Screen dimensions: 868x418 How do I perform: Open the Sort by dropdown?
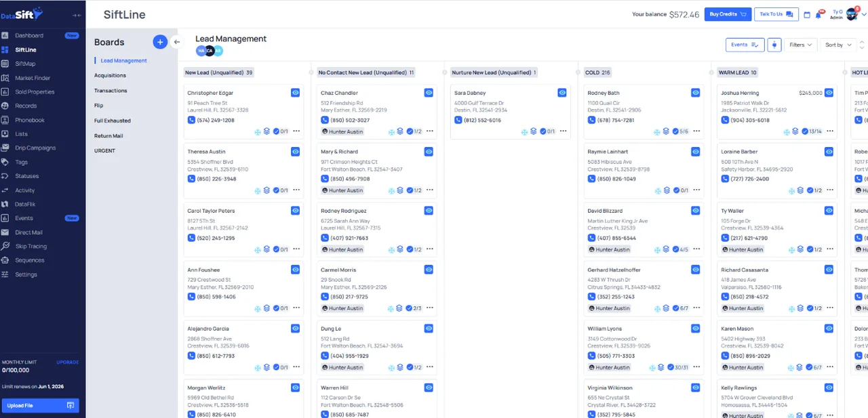pyautogui.click(x=838, y=45)
